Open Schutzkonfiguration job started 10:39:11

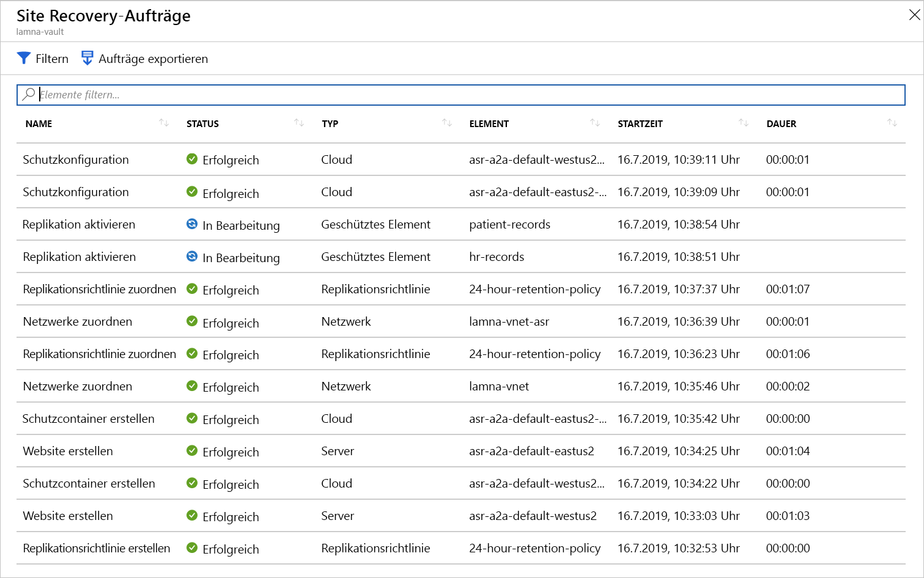76,159
